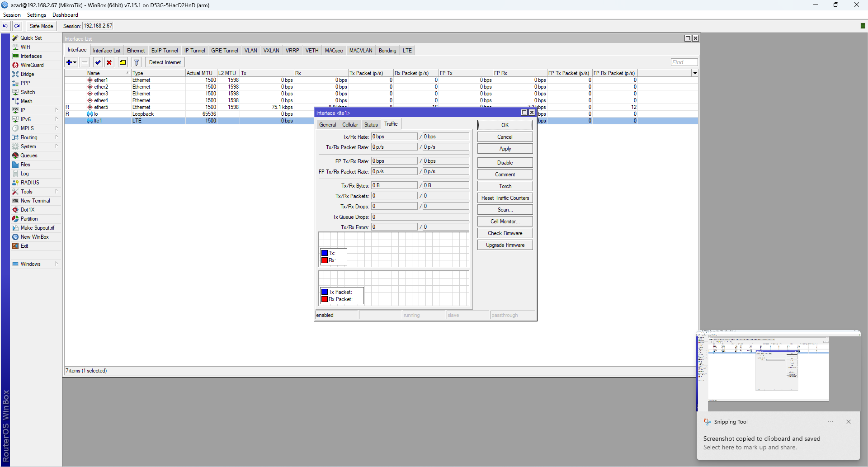Click blue Tx legend swatch
This screenshot has width=868, height=467.
coord(324,253)
